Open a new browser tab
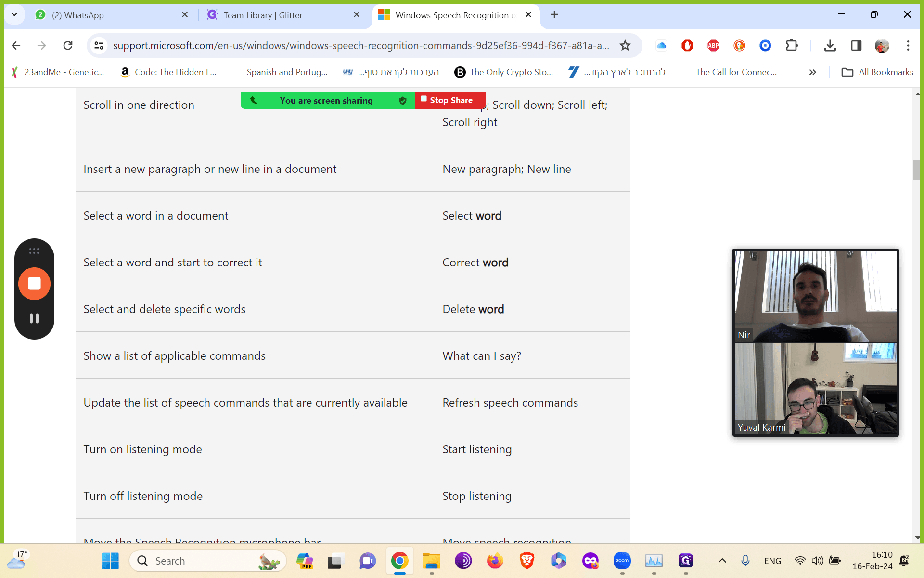 [x=554, y=15]
